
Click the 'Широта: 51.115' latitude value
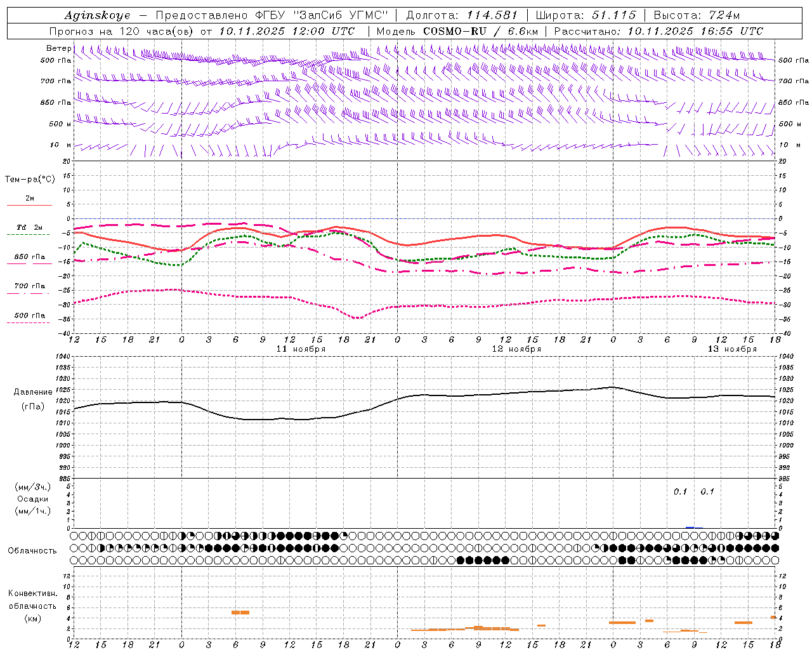[586, 15]
